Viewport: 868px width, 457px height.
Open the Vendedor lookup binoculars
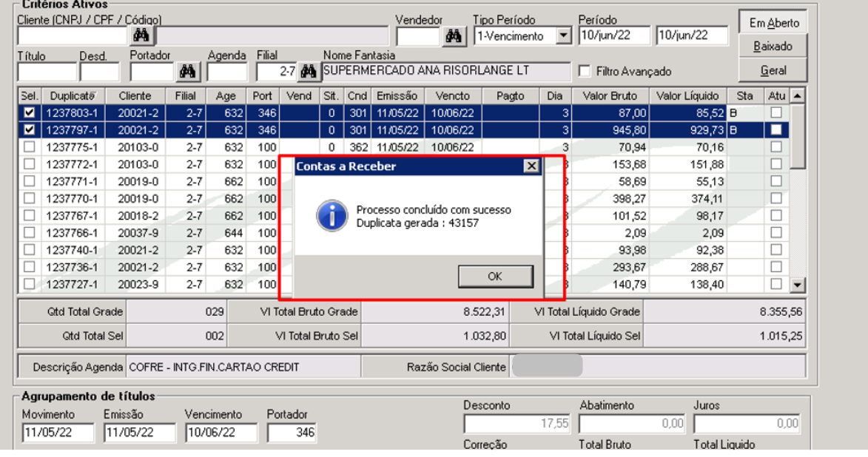(454, 35)
